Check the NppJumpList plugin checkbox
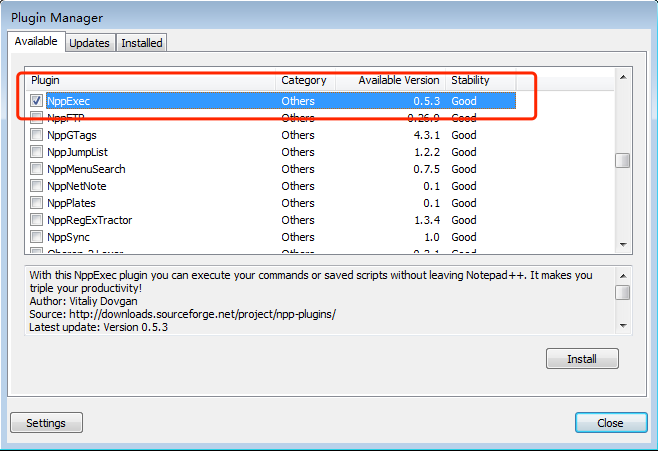Viewport: 658px width, 452px height. (x=37, y=152)
